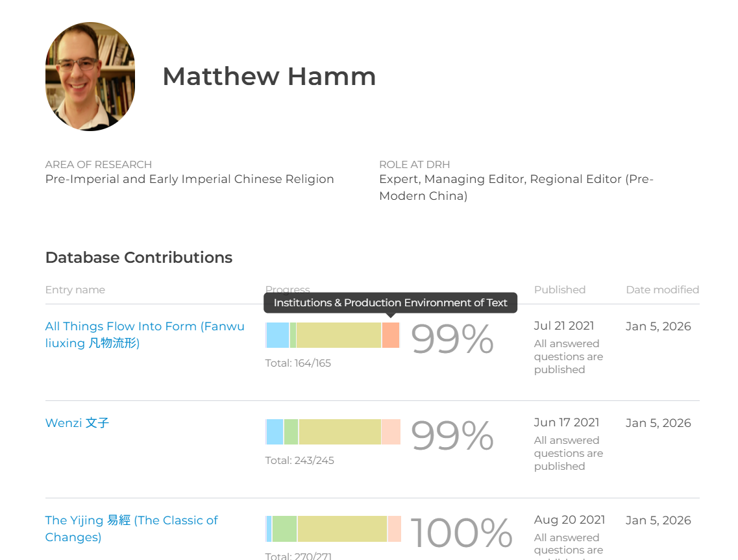Click the Database Contributions heading
Screen dimensions: 738x560
(x=138, y=258)
